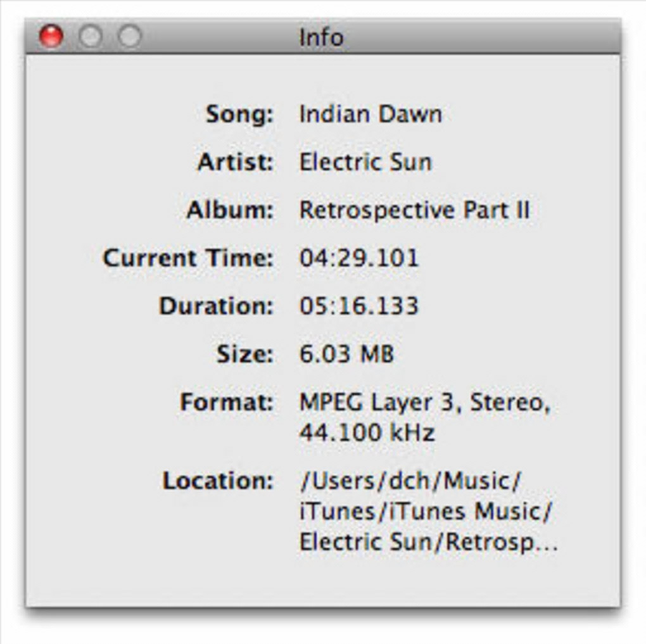Click the album Retrospective Part II
Image resolution: width=646 pixels, height=644 pixels.
coord(414,210)
